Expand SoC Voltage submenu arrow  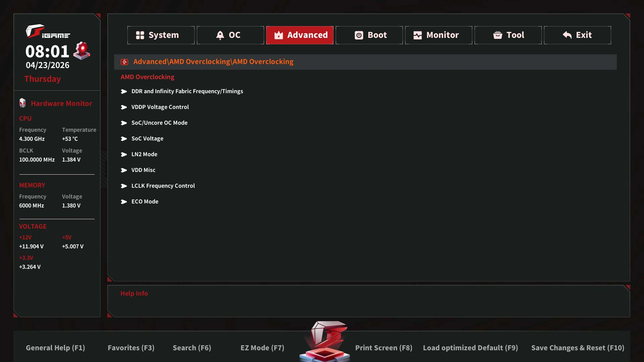point(124,139)
